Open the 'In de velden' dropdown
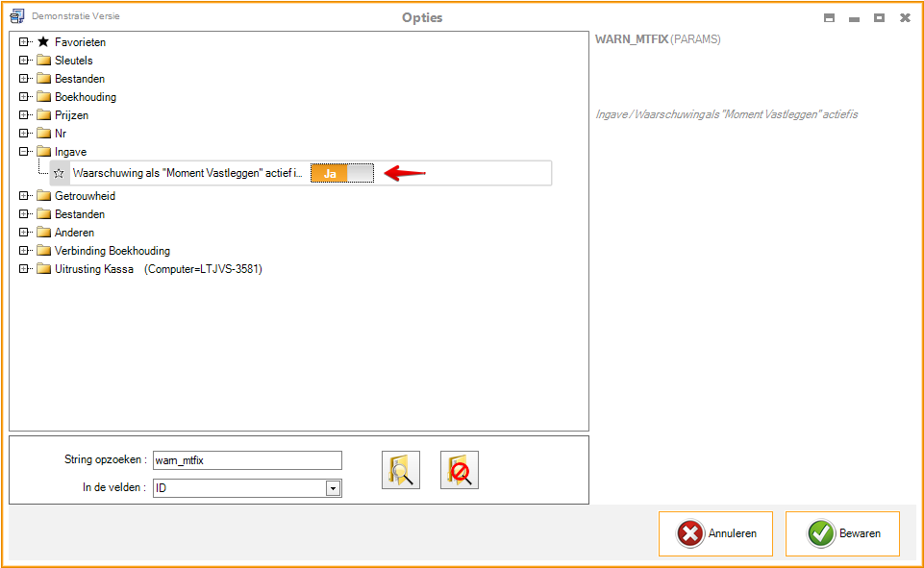Image resolution: width=924 pixels, height=568 pixels. click(333, 488)
